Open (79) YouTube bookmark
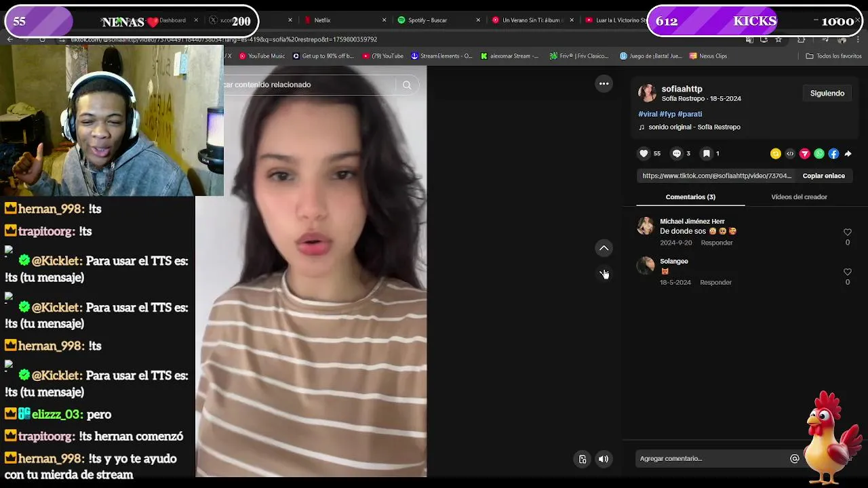The image size is (868, 488). coord(383,56)
